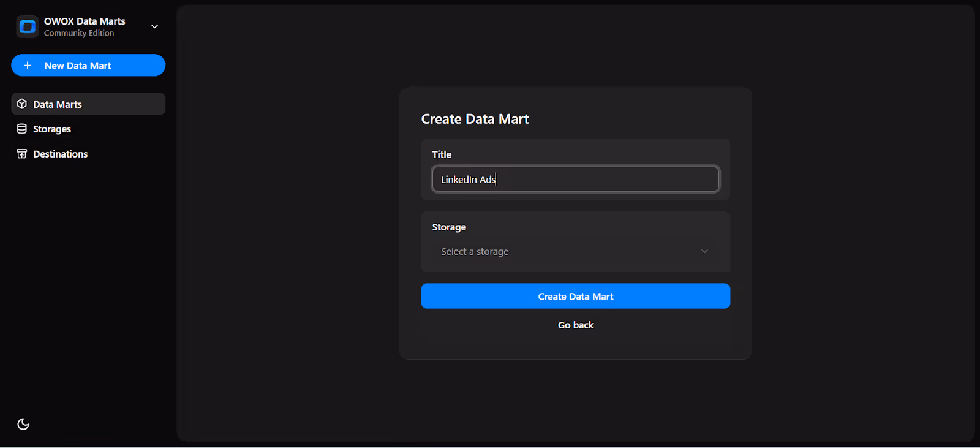Click the Create Data Mart submit button
980x448 pixels.
click(x=576, y=296)
